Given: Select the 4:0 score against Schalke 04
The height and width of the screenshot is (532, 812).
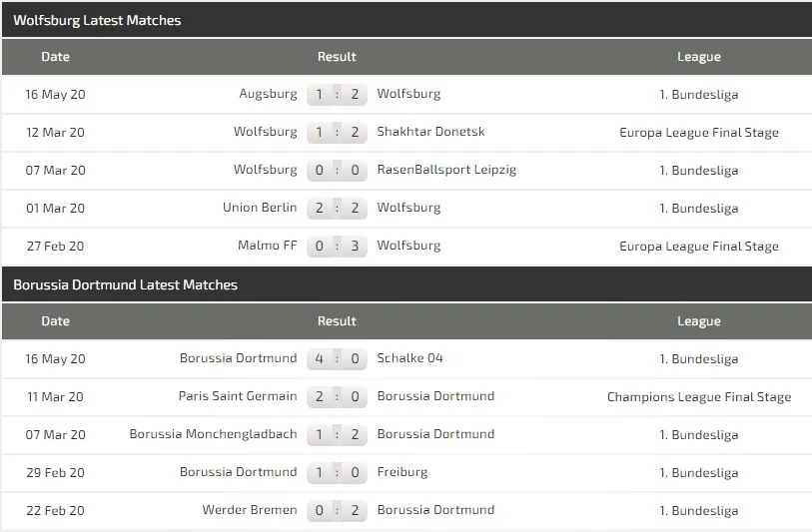Looking at the screenshot, I should (337, 359).
